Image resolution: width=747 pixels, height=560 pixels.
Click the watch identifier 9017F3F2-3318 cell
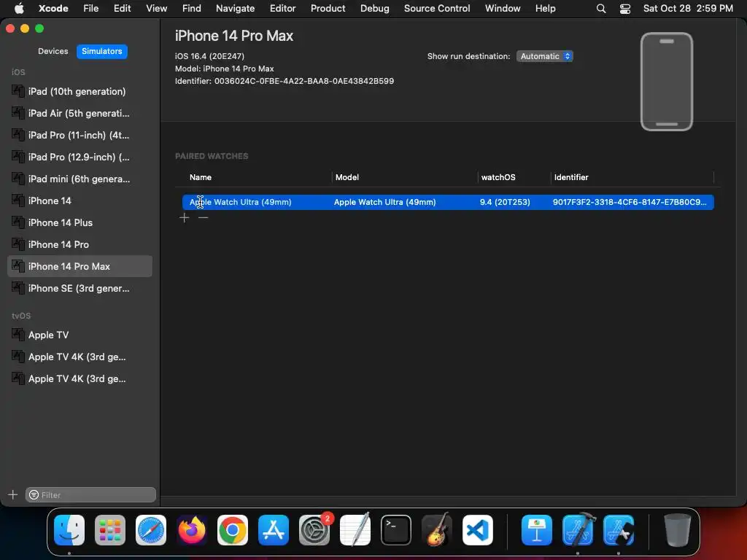tap(630, 202)
